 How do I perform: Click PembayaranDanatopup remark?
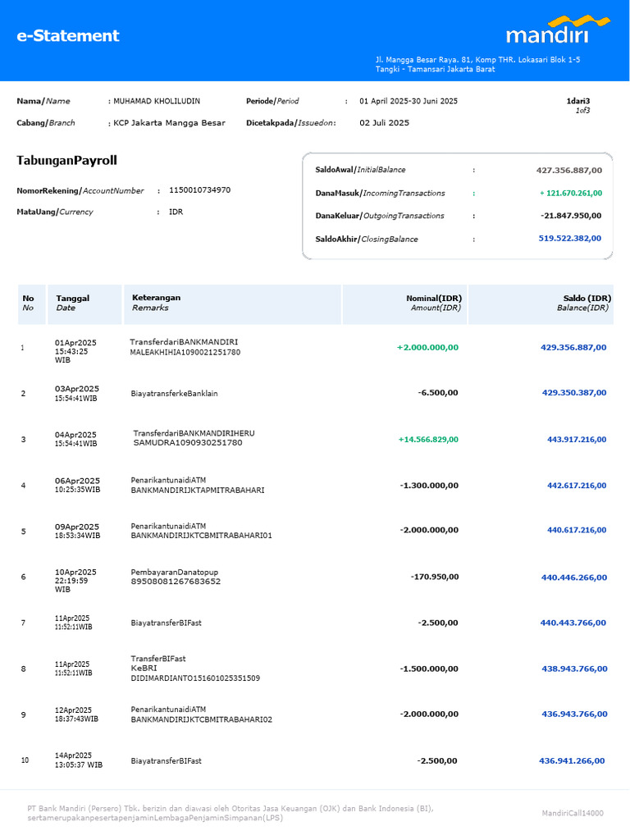175,572
